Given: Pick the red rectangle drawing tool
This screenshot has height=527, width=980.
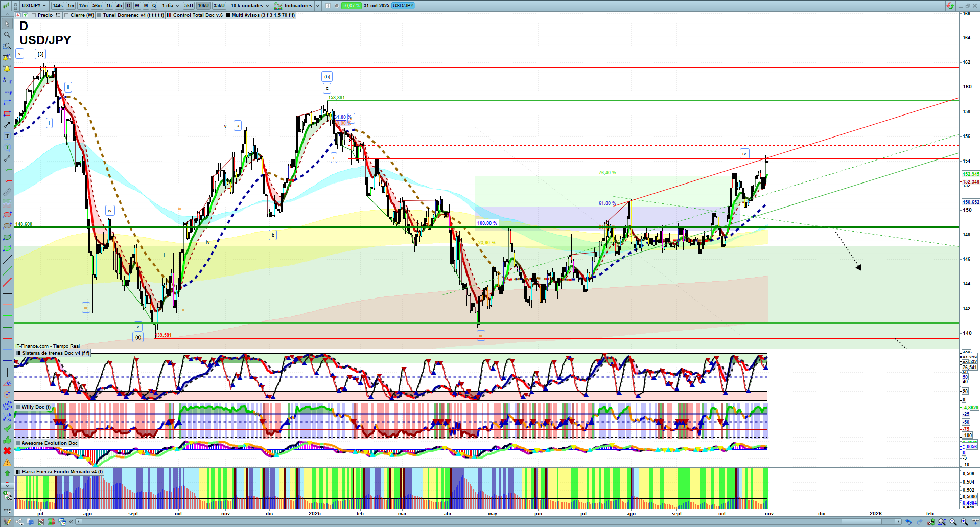Looking at the screenshot, I should [7, 113].
